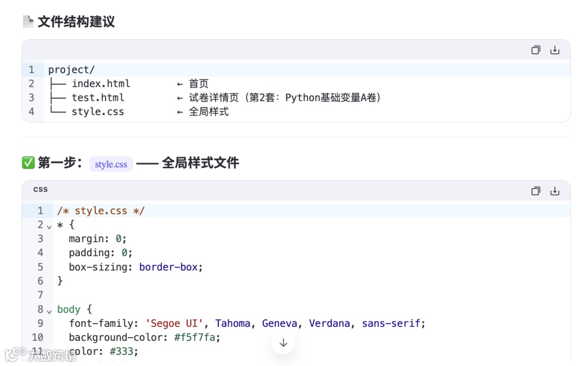Click the green checkmark emoji before 第一步
The width and height of the screenshot is (588, 366).
point(28,163)
